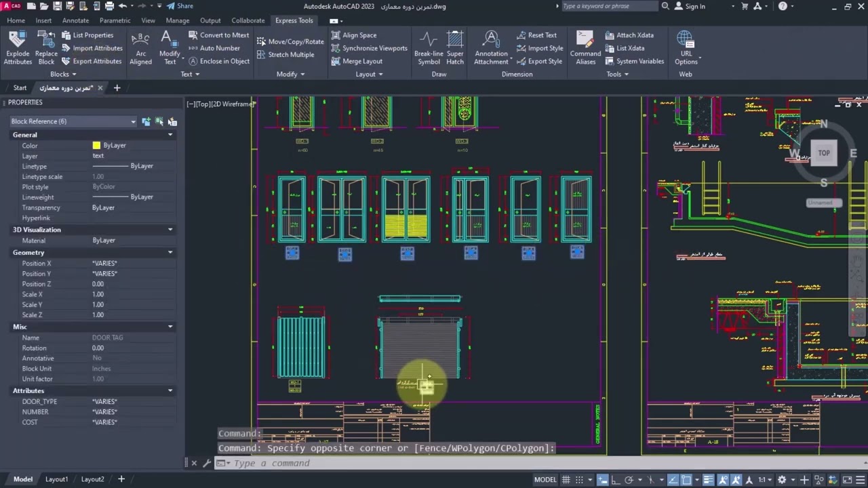Open the Block Reference (6) selection dropdown
This screenshot has width=868, height=488.
click(73, 121)
